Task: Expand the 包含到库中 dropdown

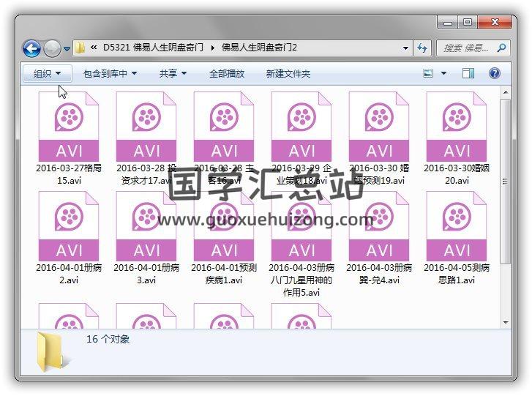Action: 110,73
